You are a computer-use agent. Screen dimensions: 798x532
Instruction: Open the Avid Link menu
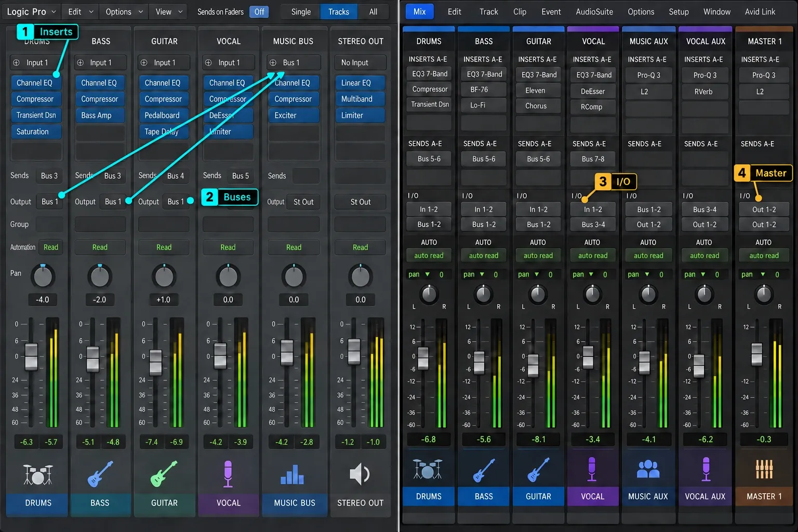click(760, 11)
